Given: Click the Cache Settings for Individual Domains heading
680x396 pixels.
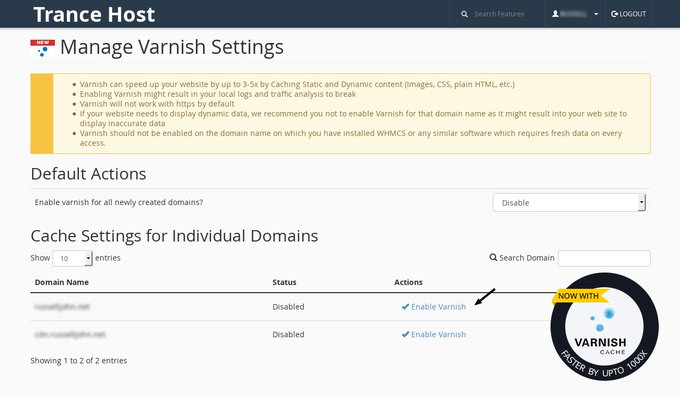Looking at the screenshot, I should click(x=174, y=236).
